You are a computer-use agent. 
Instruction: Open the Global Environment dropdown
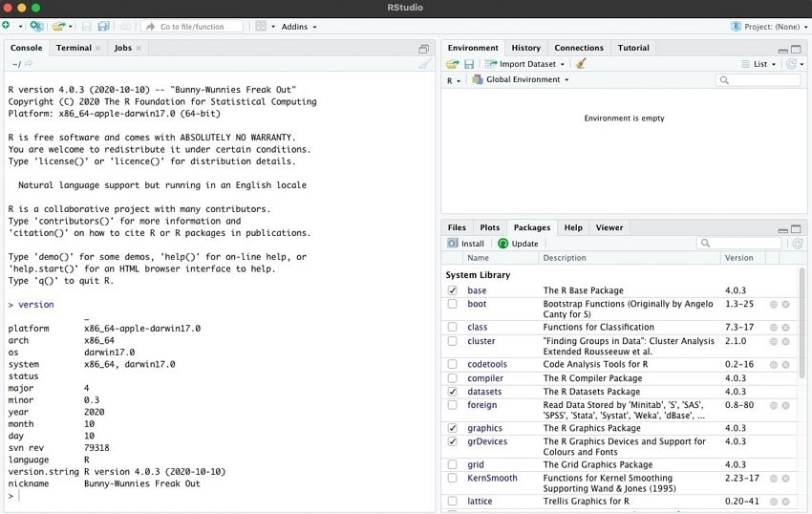521,79
